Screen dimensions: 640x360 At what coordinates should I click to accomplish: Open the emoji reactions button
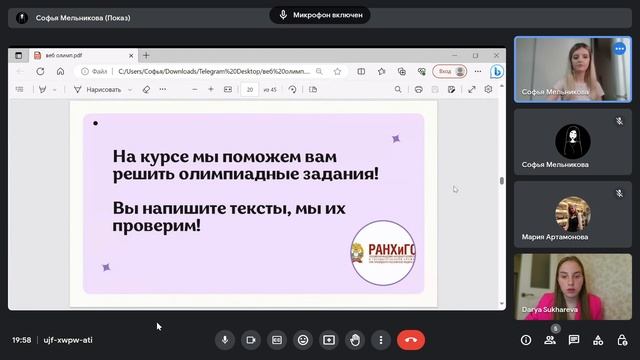coord(303,340)
